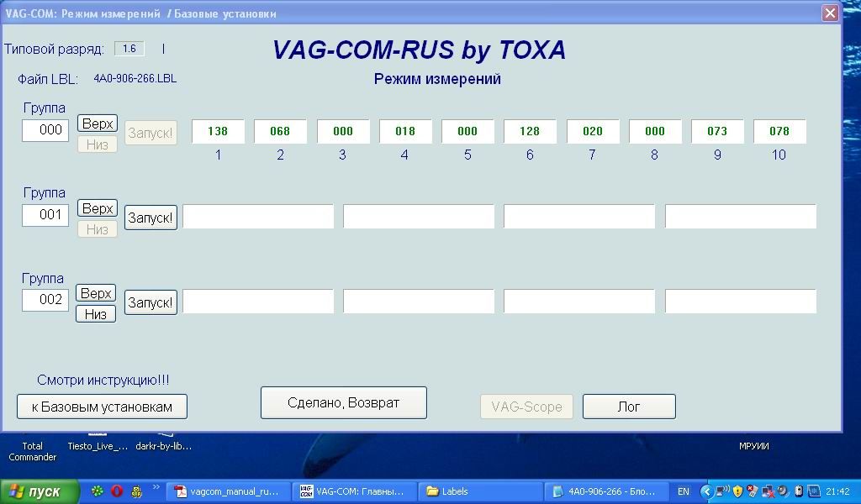Screen dimensions: 861x504
Task: Expand the quick launch overflow chevron
Action: click(x=156, y=486)
